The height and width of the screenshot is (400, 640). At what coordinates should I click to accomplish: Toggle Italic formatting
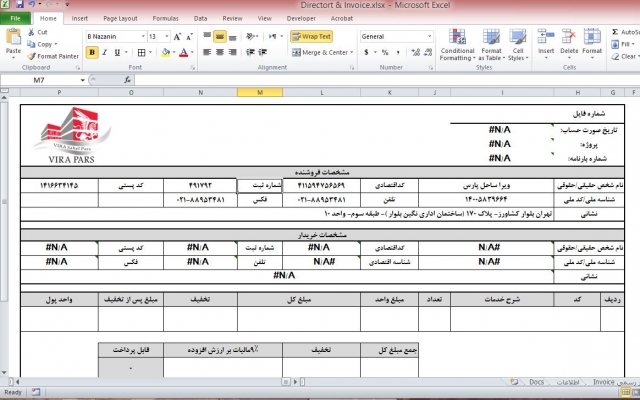pyautogui.click(x=104, y=52)
